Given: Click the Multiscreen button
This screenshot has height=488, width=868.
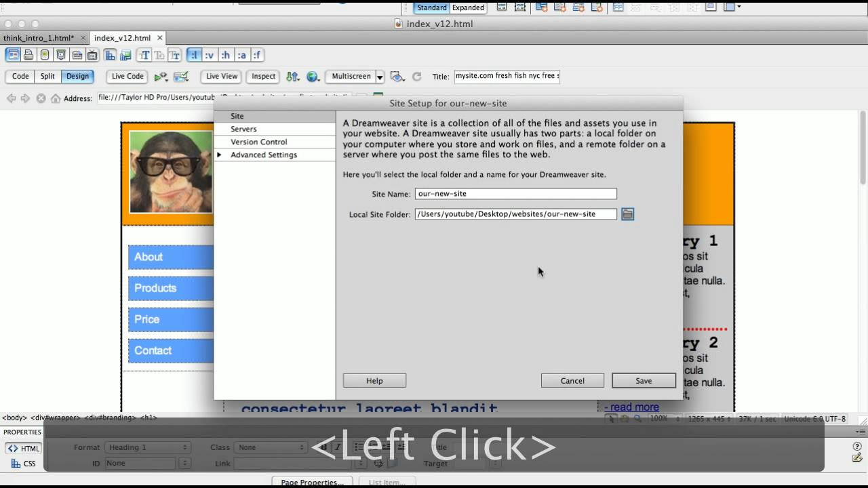Looking at the screenshot, I should (x=351, y=77).
